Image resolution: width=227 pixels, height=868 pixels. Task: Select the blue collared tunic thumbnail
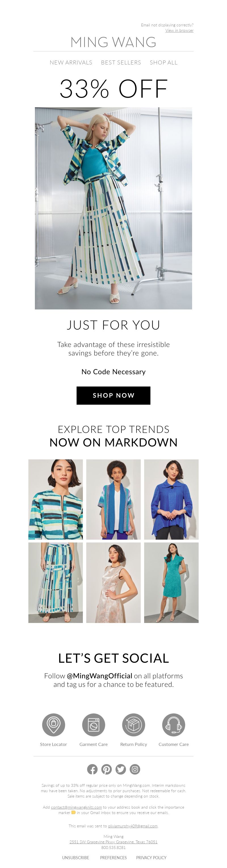[171, 499]
